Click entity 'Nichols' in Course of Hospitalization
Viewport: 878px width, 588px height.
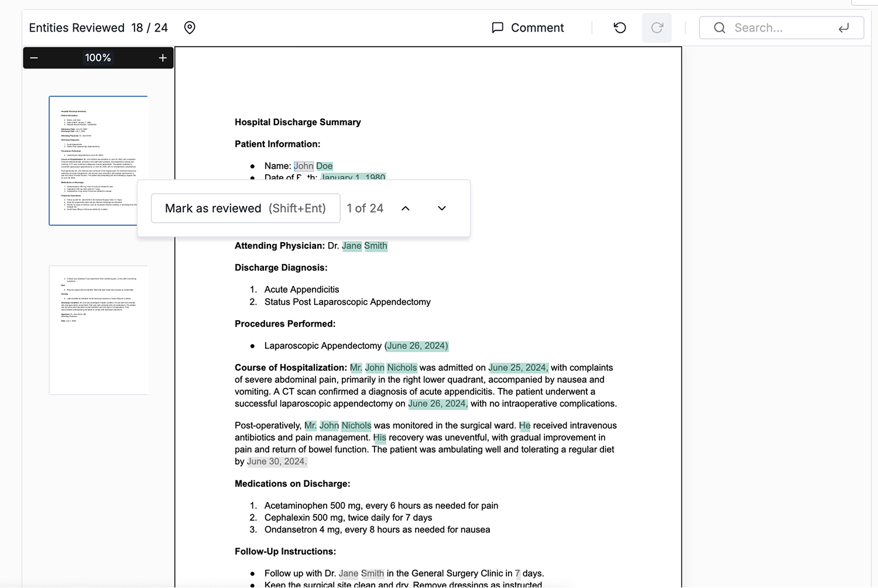click(x=402, y=368)
